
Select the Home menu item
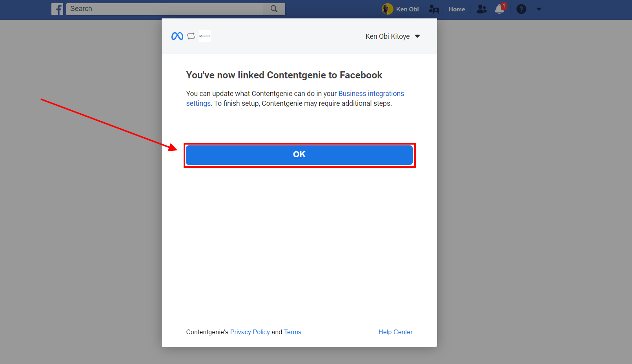point(457,9)
